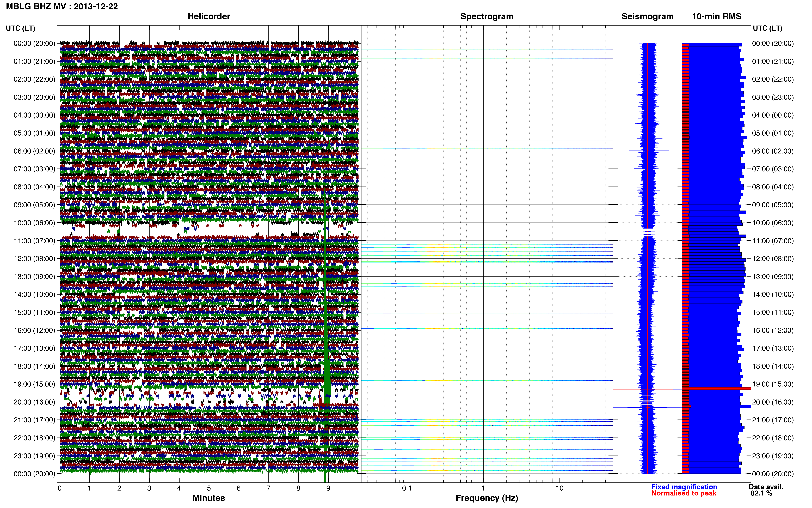
Task: Click the blue 'Fixed magnification' legend text
Action: (x=684, y=487)
